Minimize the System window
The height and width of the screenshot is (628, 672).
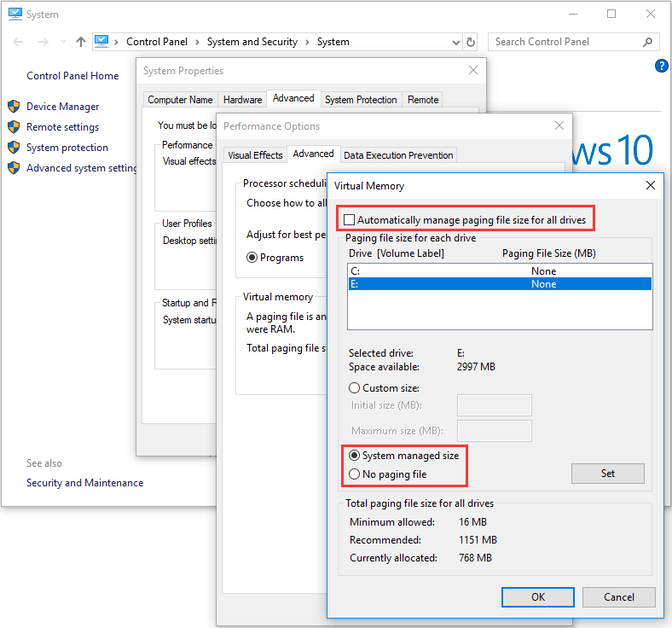coord(573,15)
